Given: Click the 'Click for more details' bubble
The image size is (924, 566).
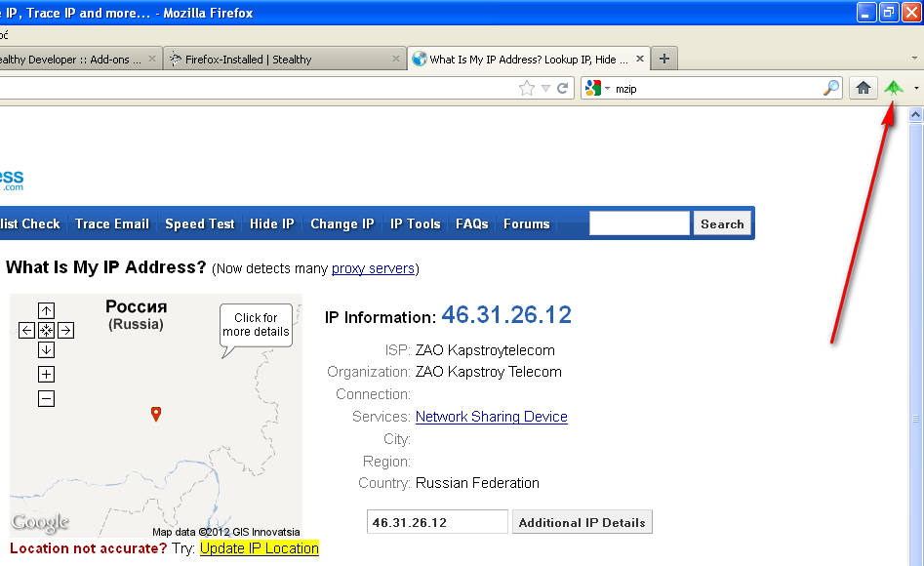Looking at the screenshot, I should 256,325.
